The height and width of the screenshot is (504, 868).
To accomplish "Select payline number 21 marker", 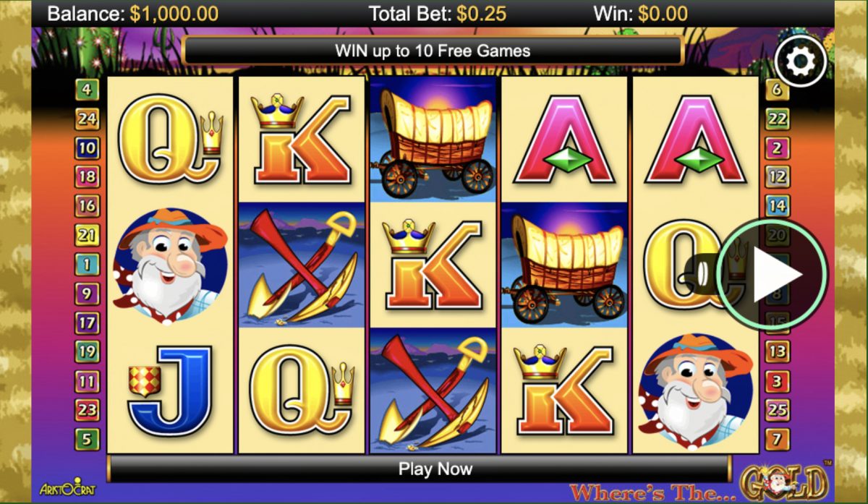I will (x=87, y=235).
